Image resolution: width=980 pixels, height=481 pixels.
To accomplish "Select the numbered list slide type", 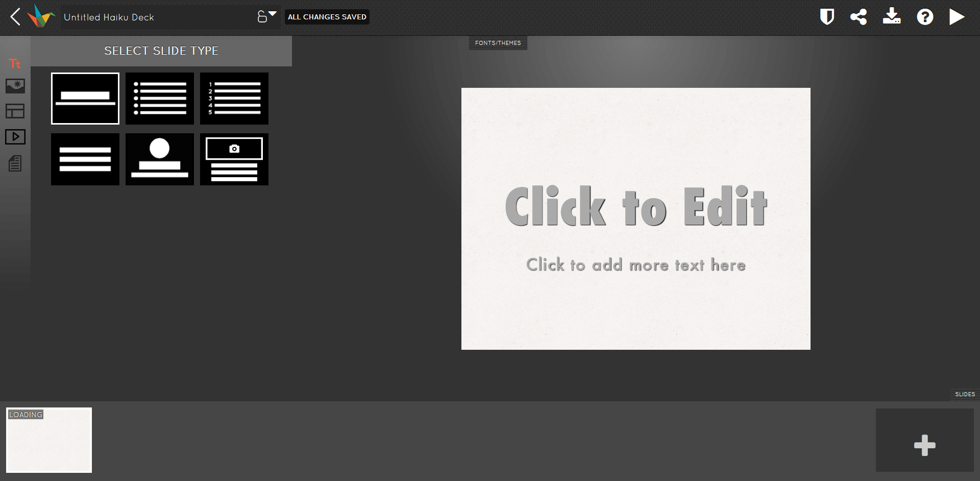I will point(234,99).
